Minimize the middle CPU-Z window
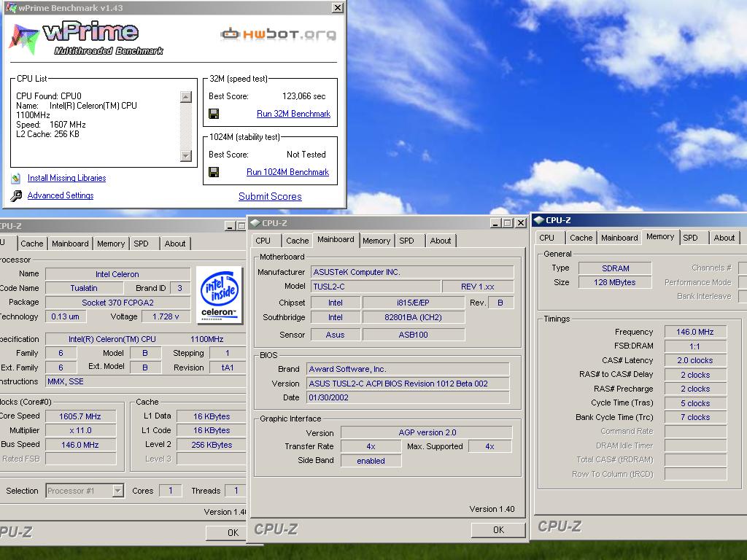Viewport: 747px width, 560px height. tap(496, 223)
